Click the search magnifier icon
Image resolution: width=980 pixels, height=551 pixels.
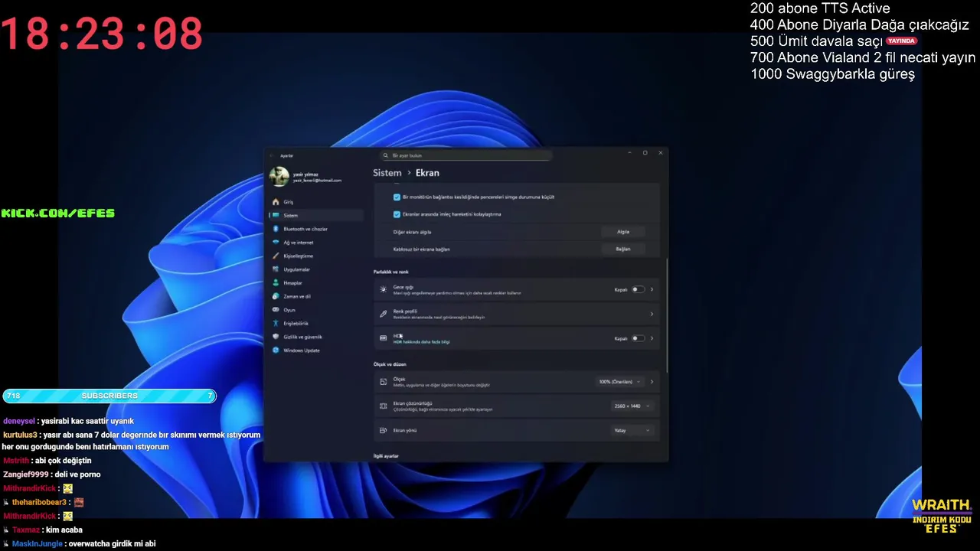(x=387, y=155)
